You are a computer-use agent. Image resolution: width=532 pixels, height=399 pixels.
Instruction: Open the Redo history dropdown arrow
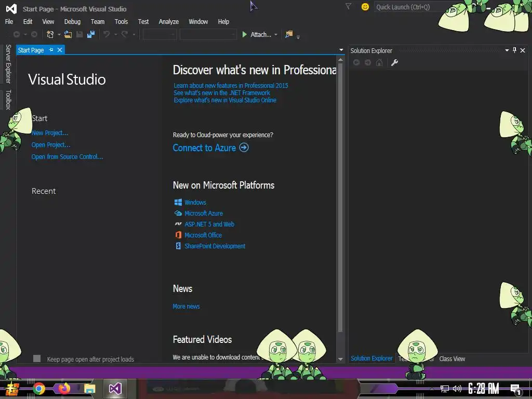(134, 35)
